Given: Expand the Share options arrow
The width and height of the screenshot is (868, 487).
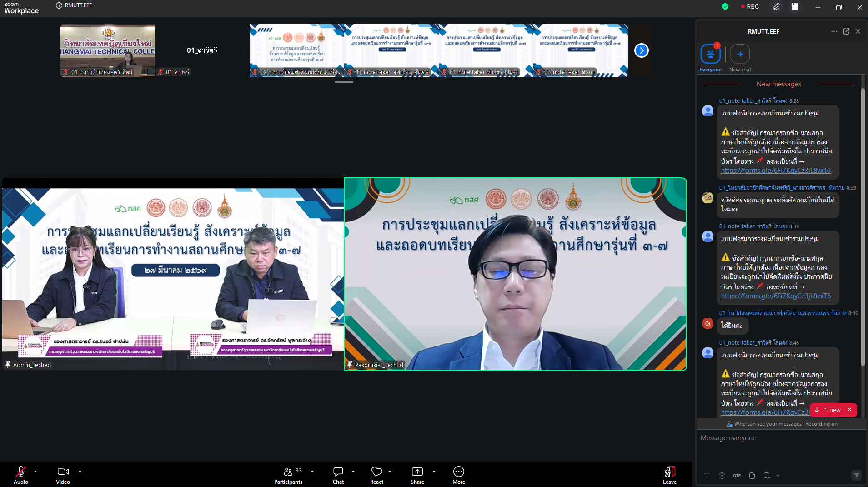Looking at the screenshot, I should pyautogui.click(x=434, y=472).
